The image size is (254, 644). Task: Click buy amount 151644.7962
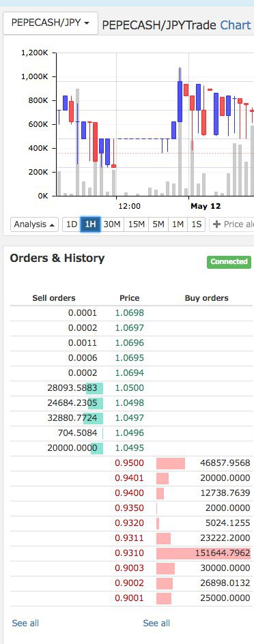(x=223, y=553)
